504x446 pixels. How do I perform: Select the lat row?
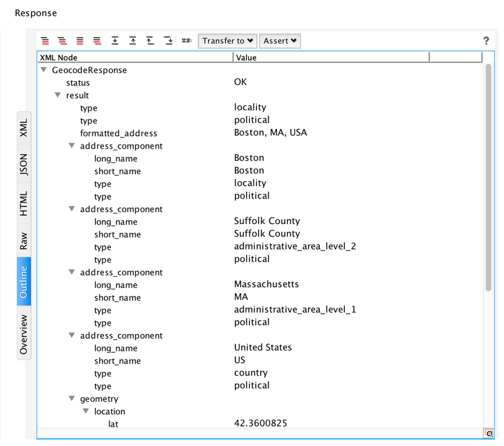pyautogui.click(x=260, y=424)
